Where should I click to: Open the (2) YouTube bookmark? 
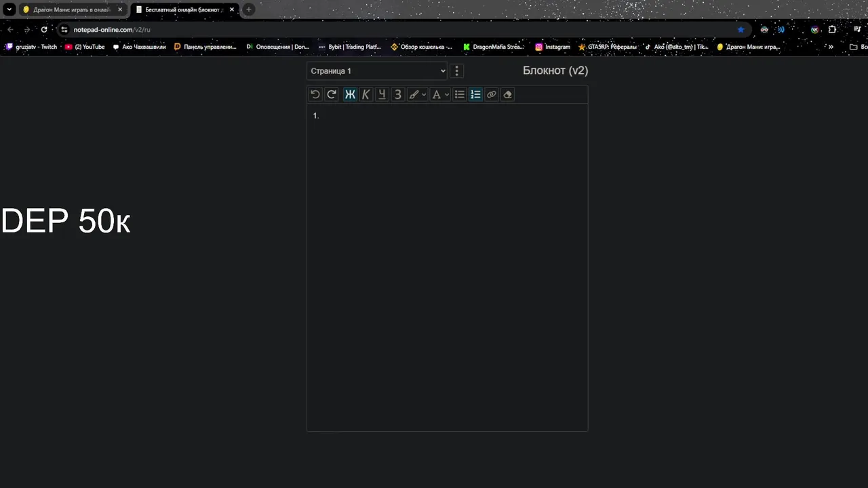click(x=85, y=47)
